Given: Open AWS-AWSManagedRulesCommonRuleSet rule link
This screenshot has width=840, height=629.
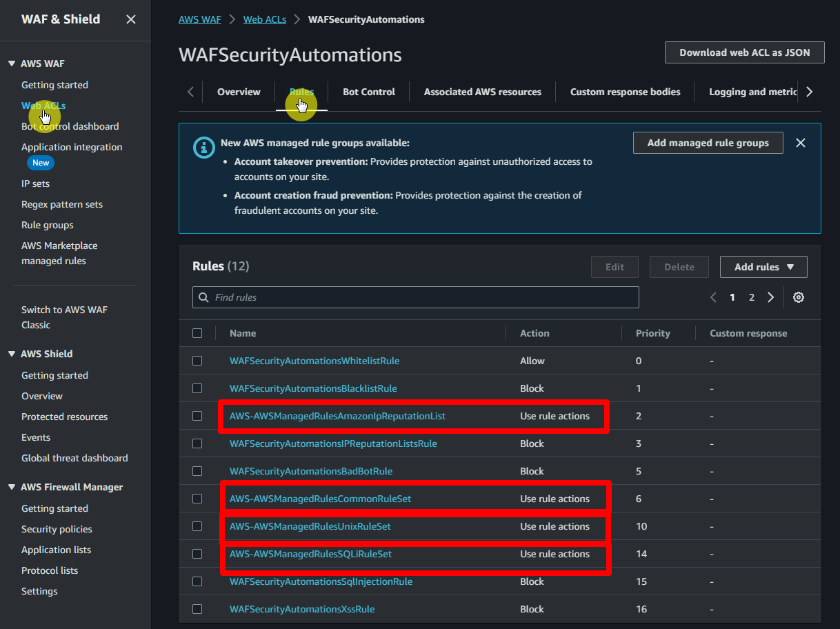Looking at the screenshot, I should click(320, 499).
